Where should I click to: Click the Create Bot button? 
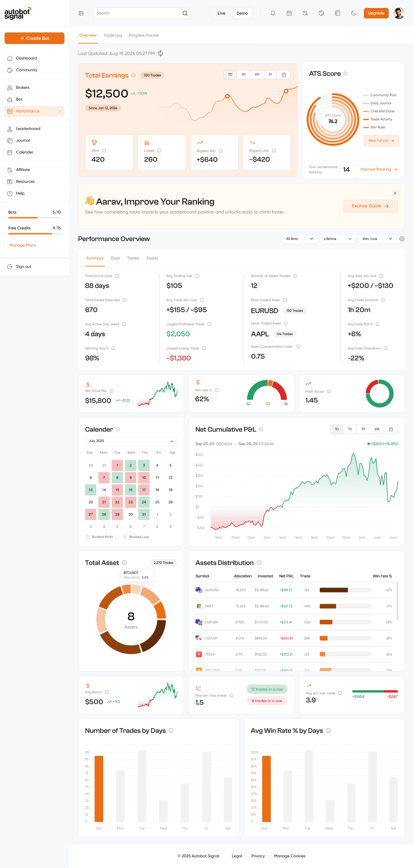tap(34, 38)
